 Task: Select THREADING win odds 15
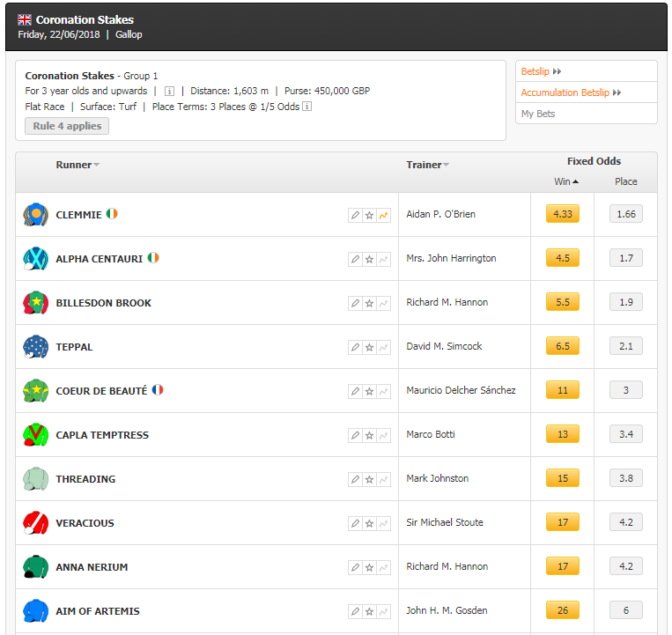pos(562,478)
